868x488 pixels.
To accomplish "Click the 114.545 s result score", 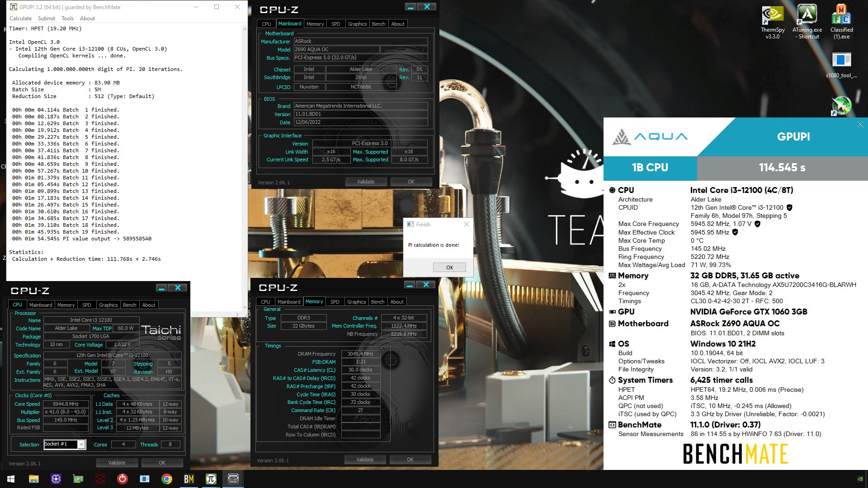I will [x=782, y=168].
